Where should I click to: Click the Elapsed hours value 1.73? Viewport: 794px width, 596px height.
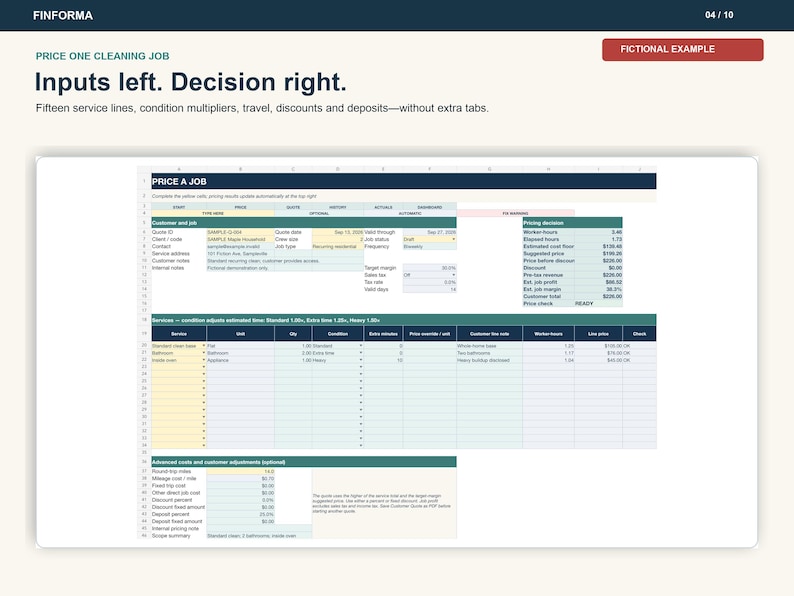[x=599, y=239]
